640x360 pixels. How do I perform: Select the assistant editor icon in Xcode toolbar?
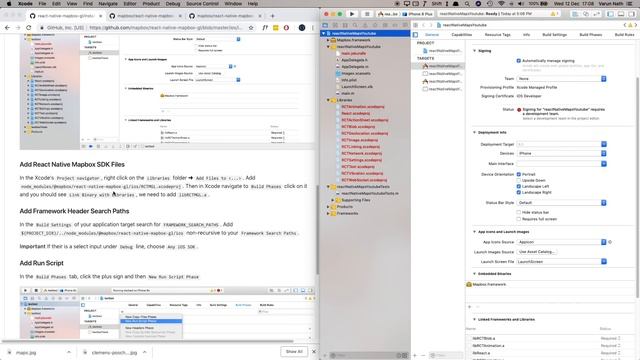point(586,14)
